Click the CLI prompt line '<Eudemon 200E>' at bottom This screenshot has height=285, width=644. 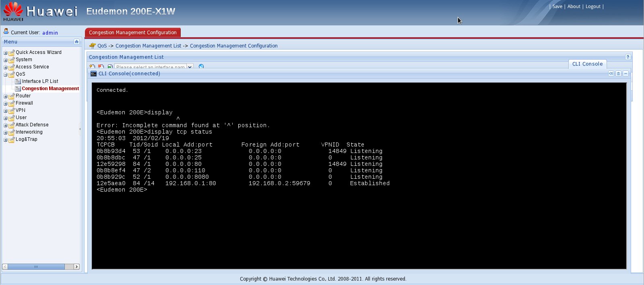[122, 190]
